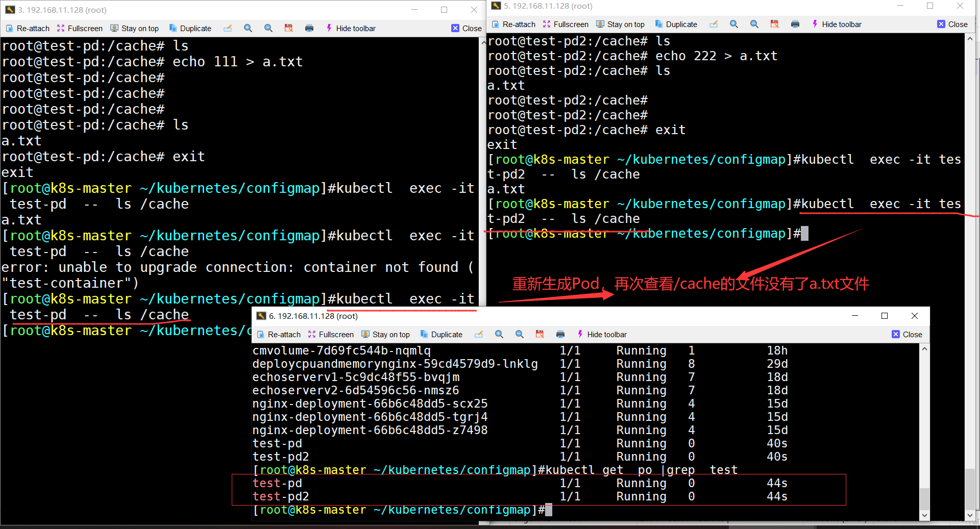Click zoom in magnifier in window 5
980x529 pixels.
click(734, 24)
